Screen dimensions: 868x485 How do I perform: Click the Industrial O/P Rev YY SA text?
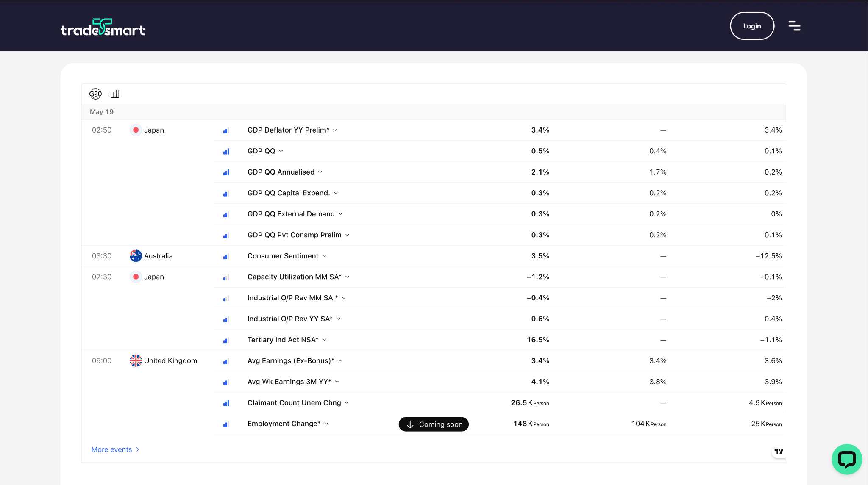tap(290, 319)
